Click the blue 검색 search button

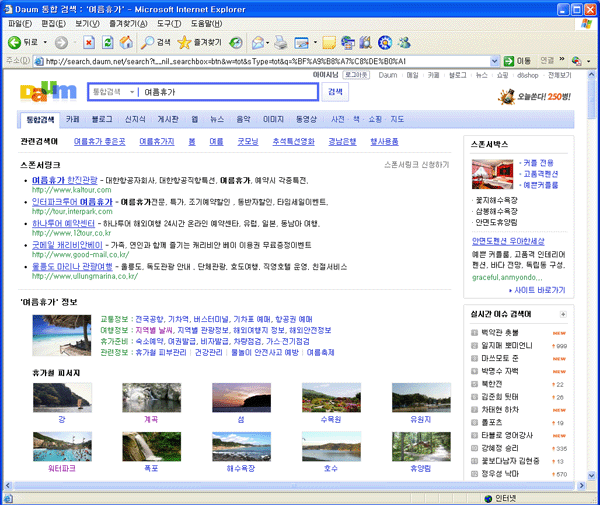(x=335, y=92)
